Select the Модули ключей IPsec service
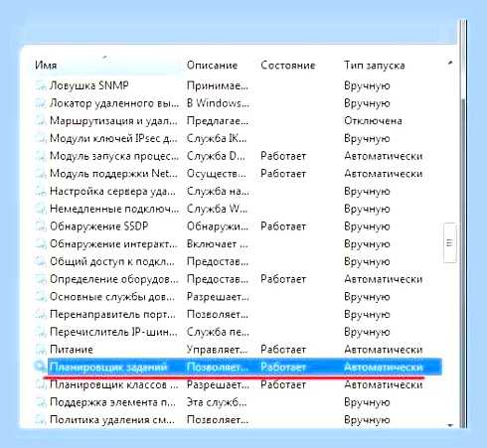The height and width of the screenshot is (448, 487). [x=113, y=138]
